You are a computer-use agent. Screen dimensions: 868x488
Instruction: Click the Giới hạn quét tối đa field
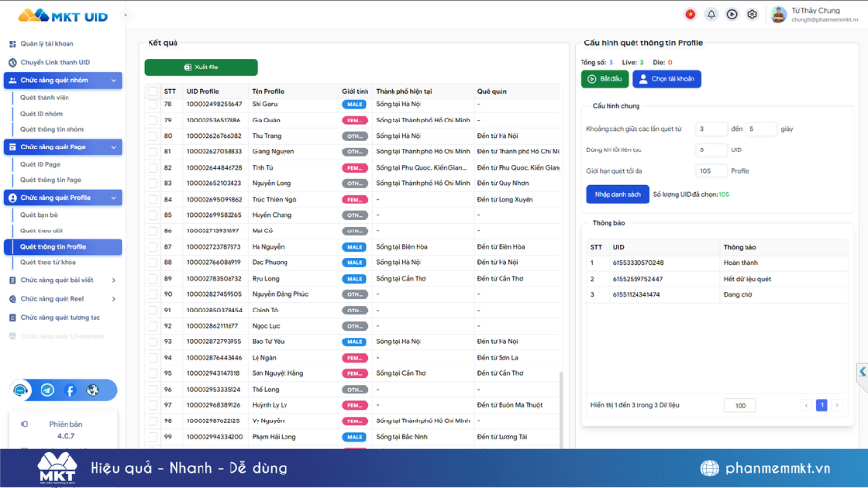point(712,171)
